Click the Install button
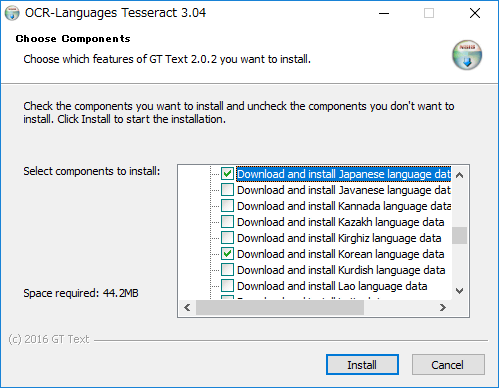The height and width of the screenshot is (388, 499). 362,365
